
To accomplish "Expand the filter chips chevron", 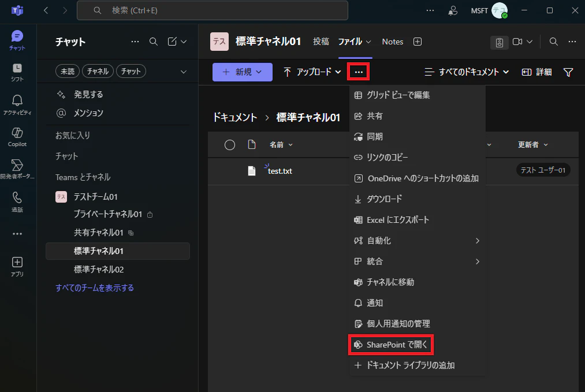I will (x=184, y=72).
